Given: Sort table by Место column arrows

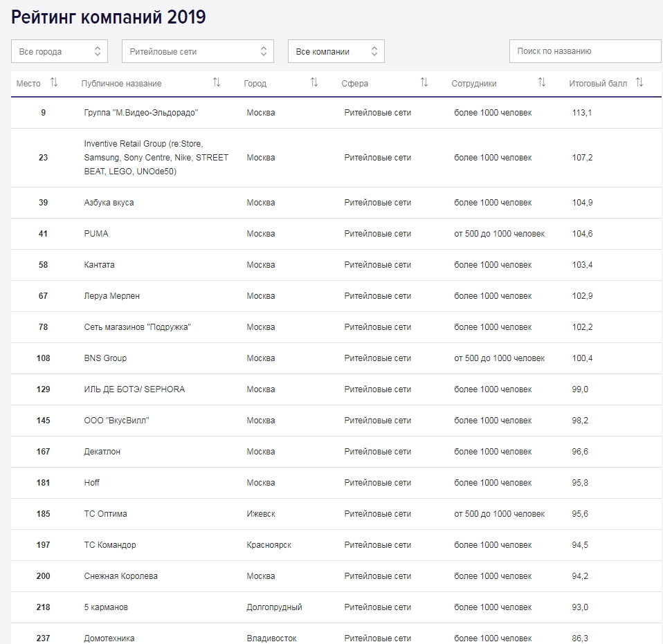Looking at the screenshot, I should [x=54, y=83].
